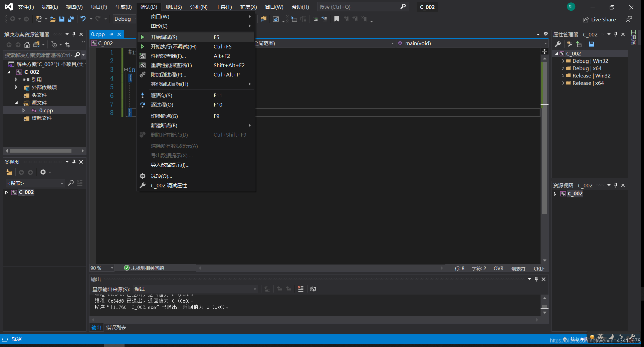Toggle a bookmark with the bookmark icon

click(337, 19)
